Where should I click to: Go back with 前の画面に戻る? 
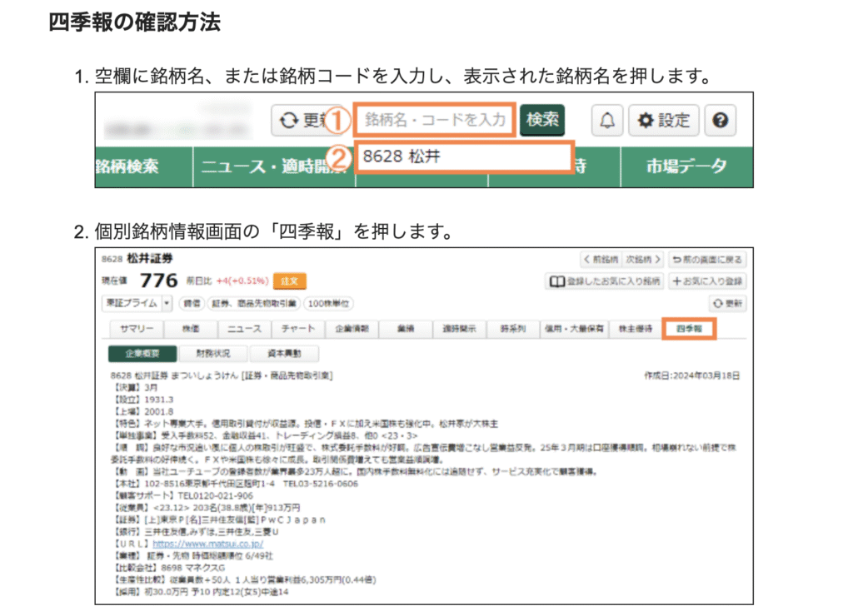pos(707,260)
